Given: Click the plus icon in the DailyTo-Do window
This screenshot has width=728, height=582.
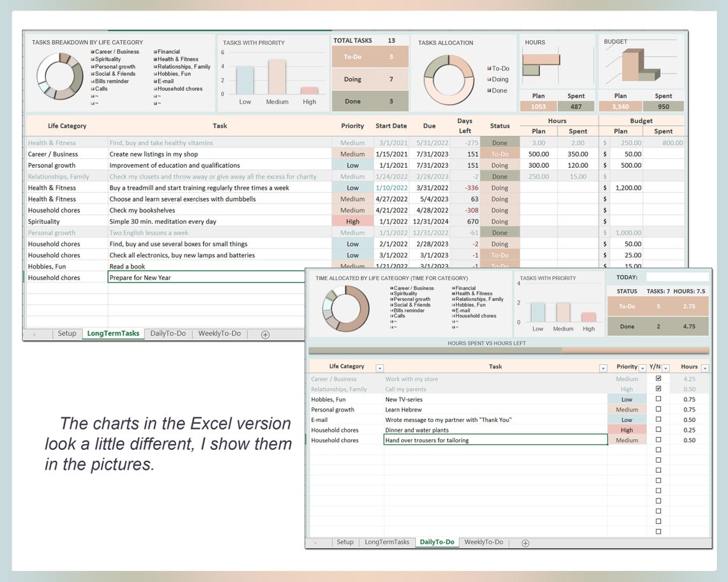Looking at the screenshot, I should pyautogui.click(x=525, y=542).
